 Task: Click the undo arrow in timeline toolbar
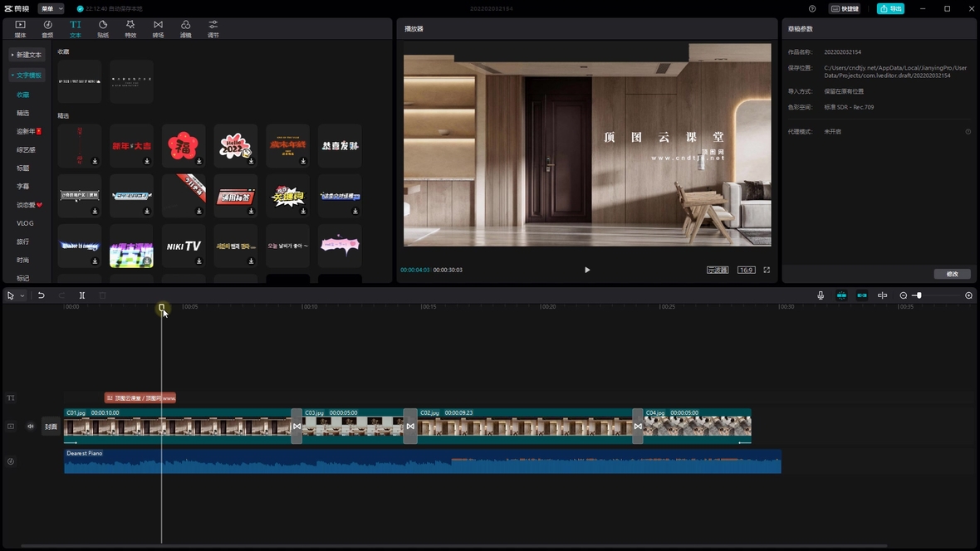(42, 295)
